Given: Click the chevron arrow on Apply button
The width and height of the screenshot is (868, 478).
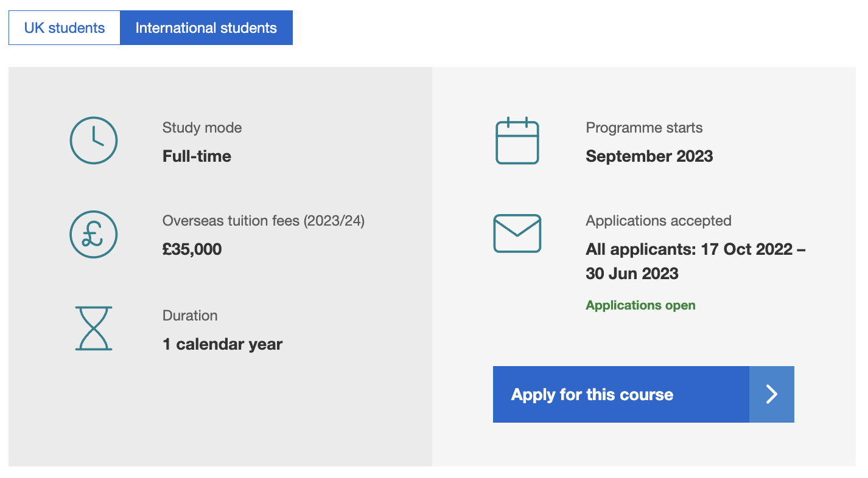Looking at the screenshot, I should [771, 394].
